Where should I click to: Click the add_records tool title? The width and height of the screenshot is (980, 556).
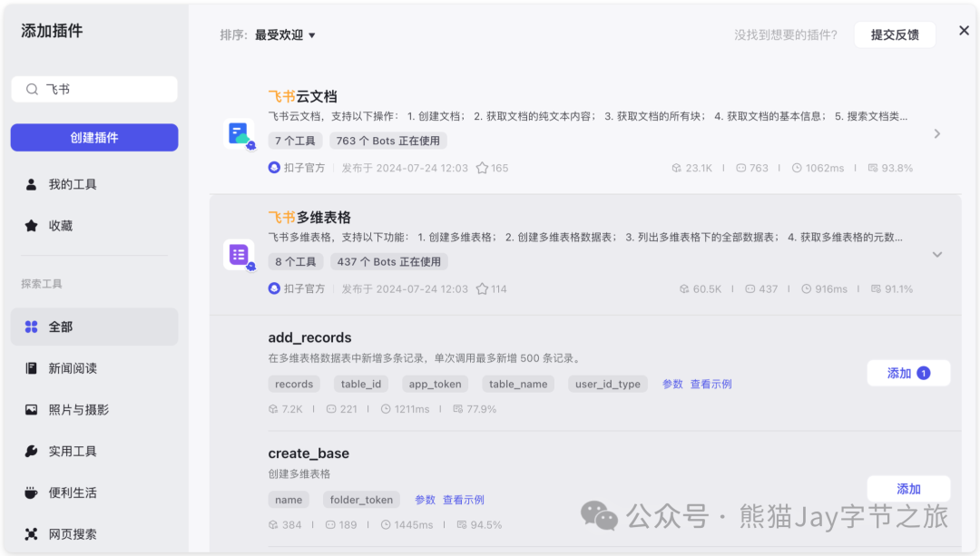(x=309, y=337)
